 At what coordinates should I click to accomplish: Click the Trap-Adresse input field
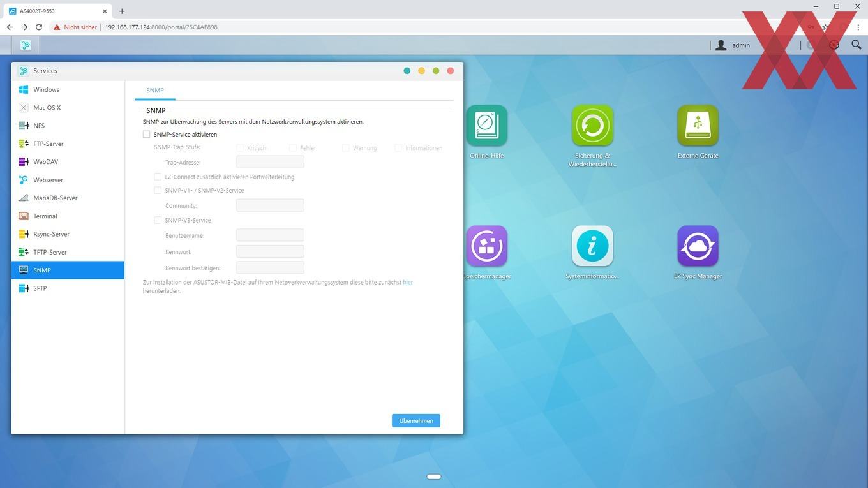pos(270,162)
